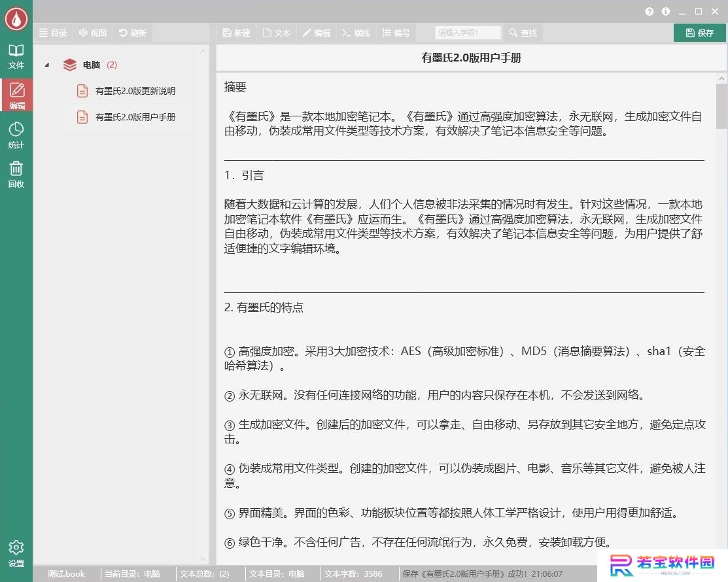Click the line starting ④ 伪装成常用文件类型
Image resolution: width=728 pixels, height=582 pixels.
(465, 475)
